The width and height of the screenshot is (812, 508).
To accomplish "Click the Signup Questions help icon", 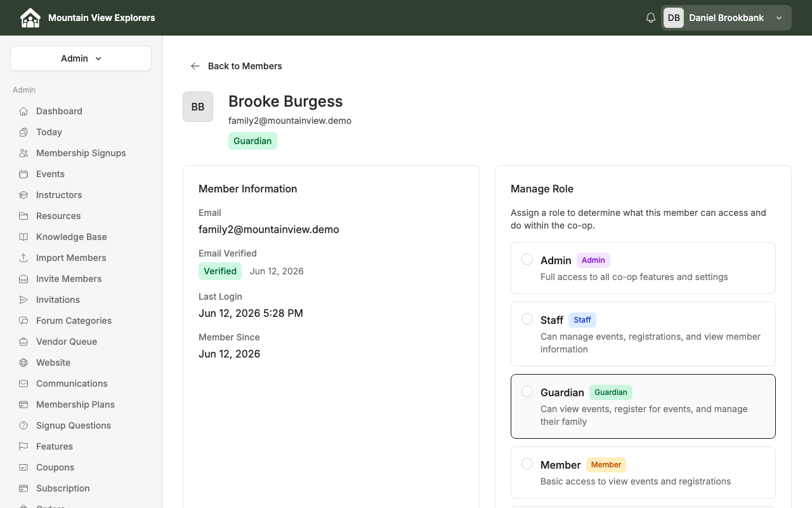I will click(x=23, y=425).
